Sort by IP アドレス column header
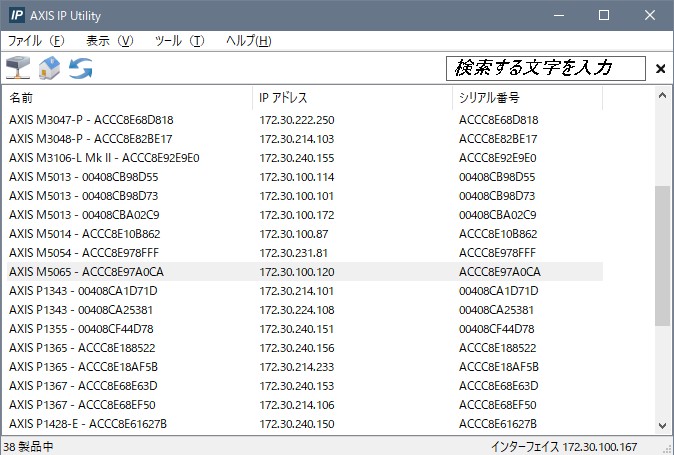 [x=352, y=98]
